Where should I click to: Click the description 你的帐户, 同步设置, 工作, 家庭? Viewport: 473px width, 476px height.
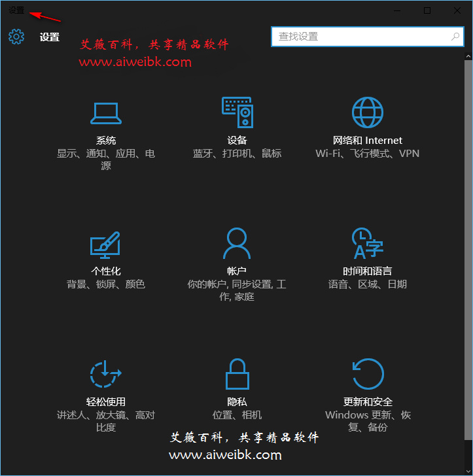(237, 290)
